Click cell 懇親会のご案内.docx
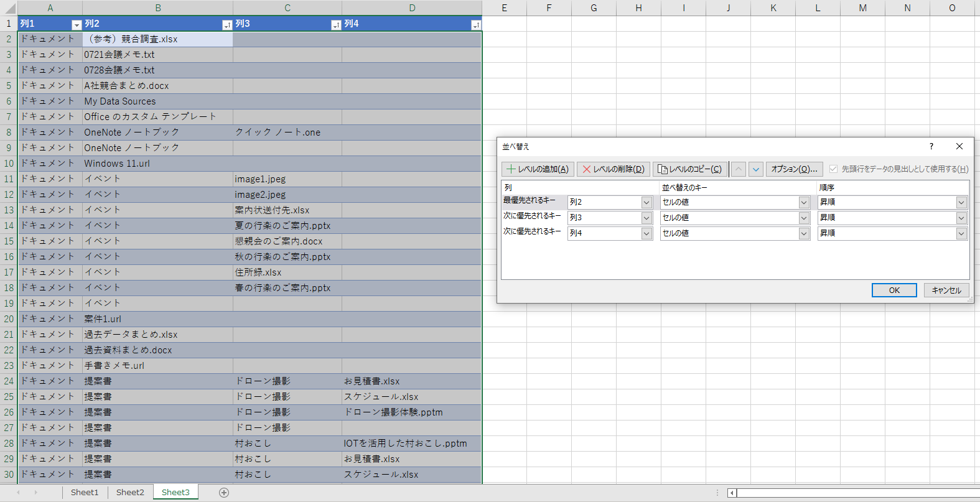 [287, 241]
